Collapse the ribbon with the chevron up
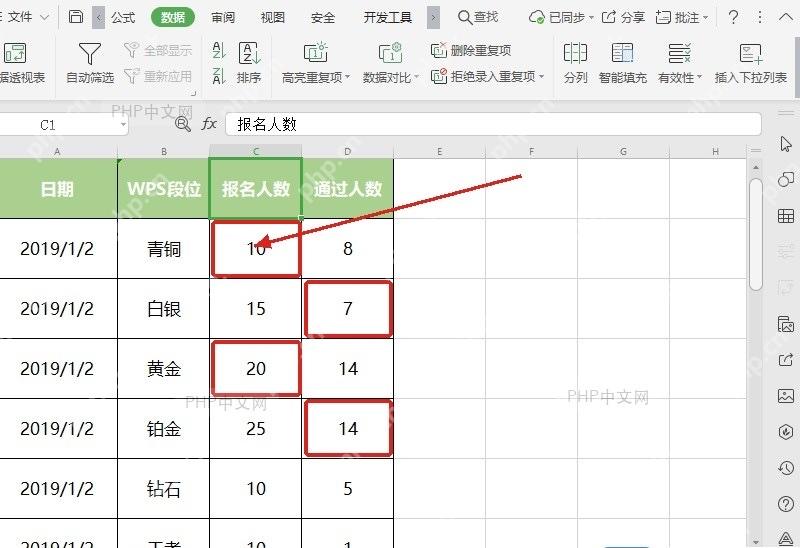The image size is (800, 548). pos(786,17)
